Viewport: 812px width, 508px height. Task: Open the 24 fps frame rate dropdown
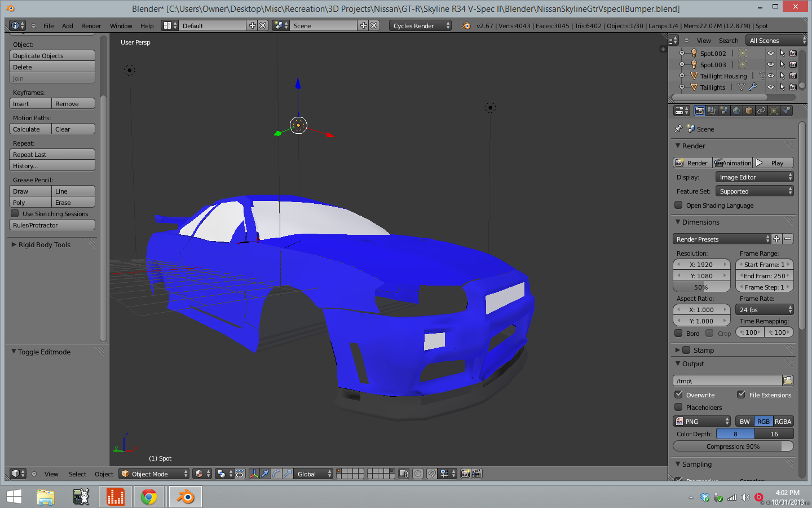765,309
